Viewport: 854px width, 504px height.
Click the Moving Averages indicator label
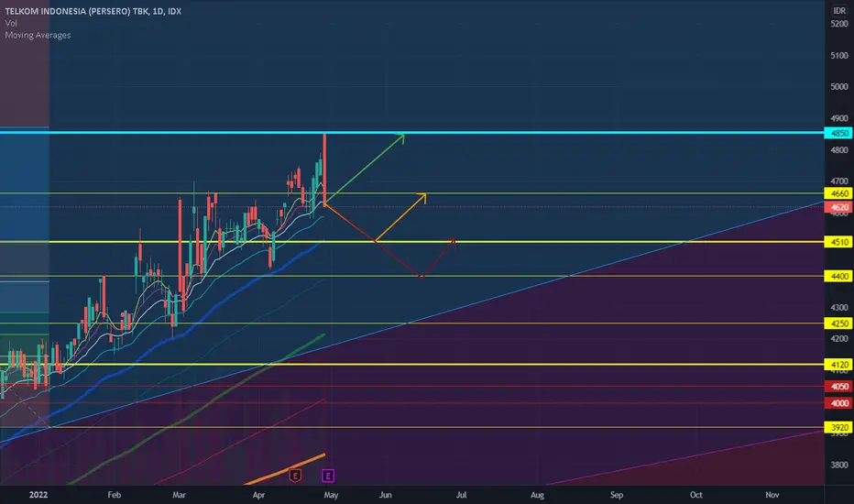coord(38,35)
